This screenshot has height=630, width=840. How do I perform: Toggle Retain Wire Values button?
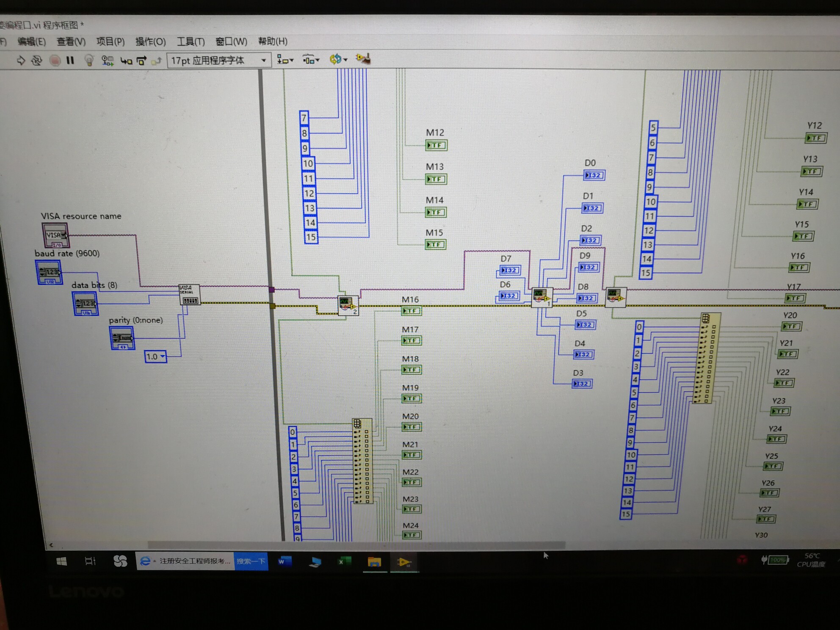[x=108, y=61]
